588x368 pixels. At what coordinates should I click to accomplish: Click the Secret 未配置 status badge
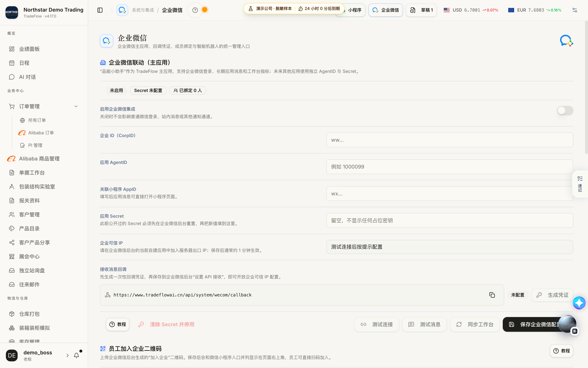pos(148,91)
